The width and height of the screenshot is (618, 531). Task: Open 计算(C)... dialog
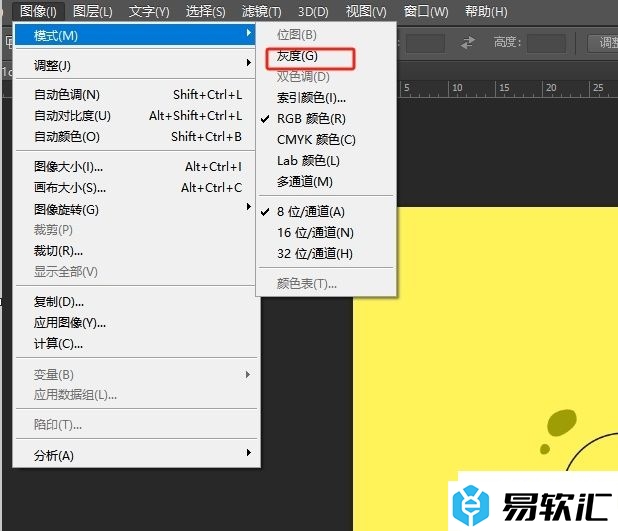[135, 344]
